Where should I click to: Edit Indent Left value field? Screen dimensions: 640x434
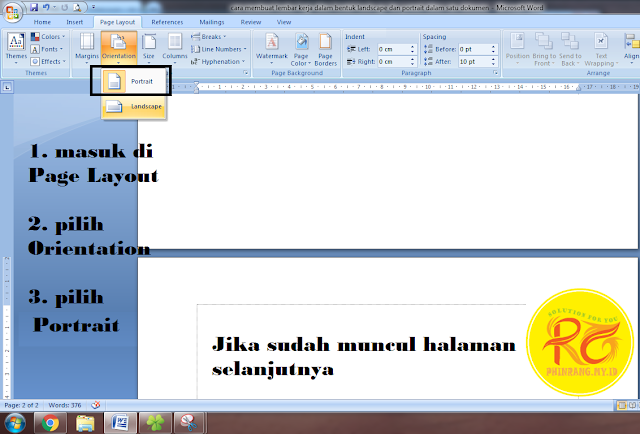(393, 49)
